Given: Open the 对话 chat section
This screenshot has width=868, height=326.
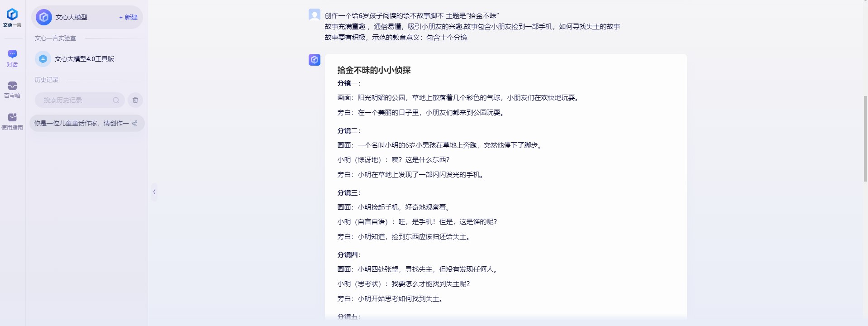Looking at the screenshot, I should tap(12, 58).
